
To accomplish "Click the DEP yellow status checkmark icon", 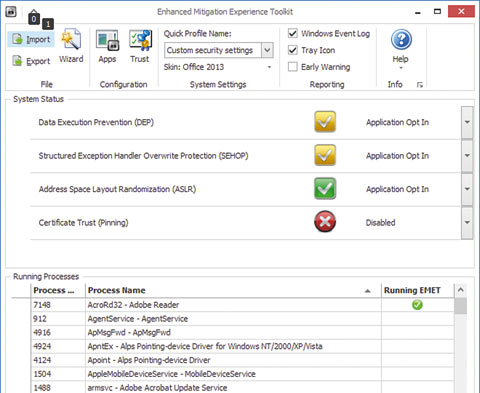I will [325, 122].
